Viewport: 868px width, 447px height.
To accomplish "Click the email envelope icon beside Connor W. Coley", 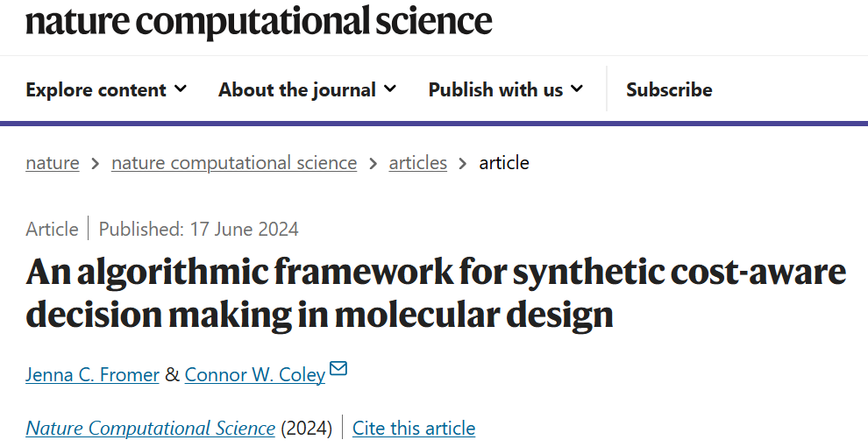I will click(x=338, y=369).
